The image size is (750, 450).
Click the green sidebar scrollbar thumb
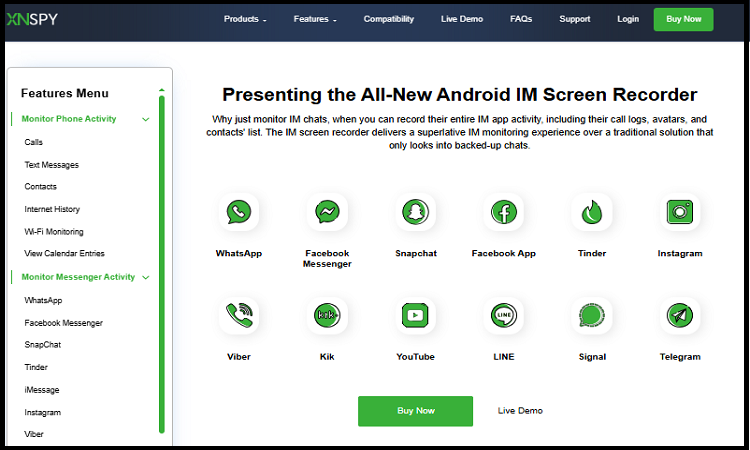pos(162,264)
